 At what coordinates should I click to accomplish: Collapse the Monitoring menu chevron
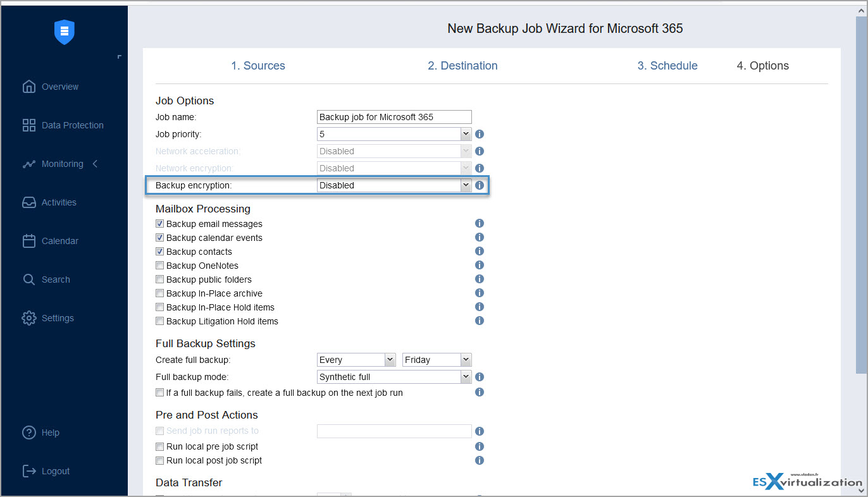click(95, 164)
